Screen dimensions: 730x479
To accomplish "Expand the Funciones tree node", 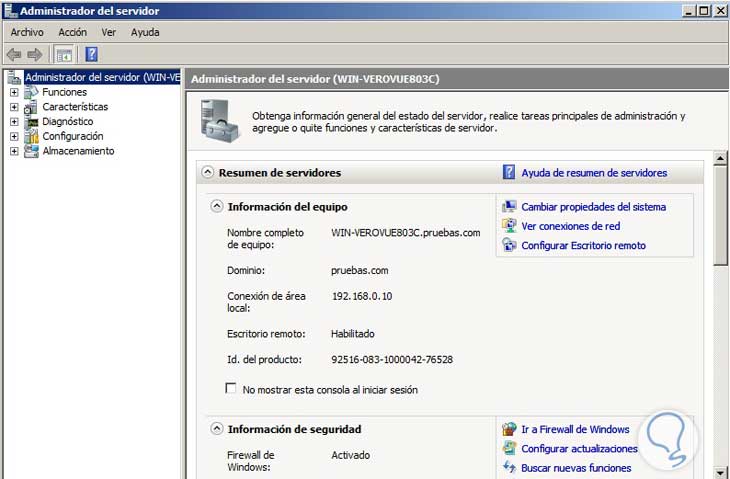I will [x=14, y=93].
